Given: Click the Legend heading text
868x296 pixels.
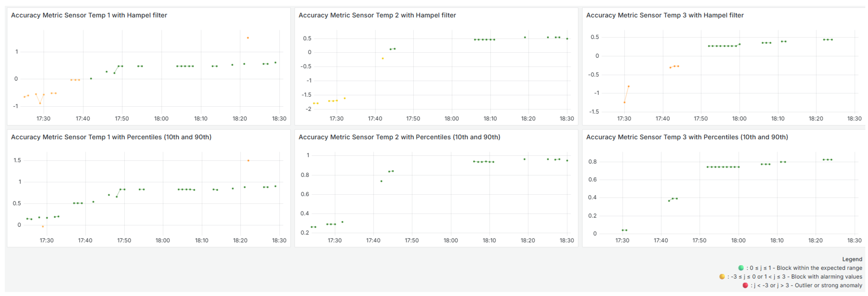Looking at the screenshot, I should tap(852, 259).
